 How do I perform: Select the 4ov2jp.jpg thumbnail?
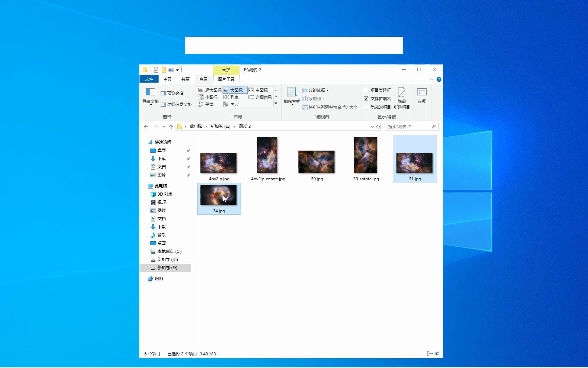point(219,163)
